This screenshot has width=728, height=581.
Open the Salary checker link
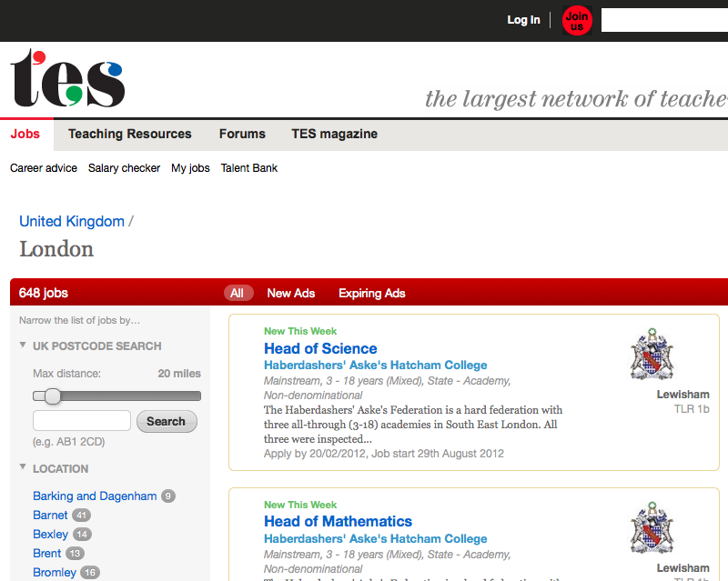124,168
